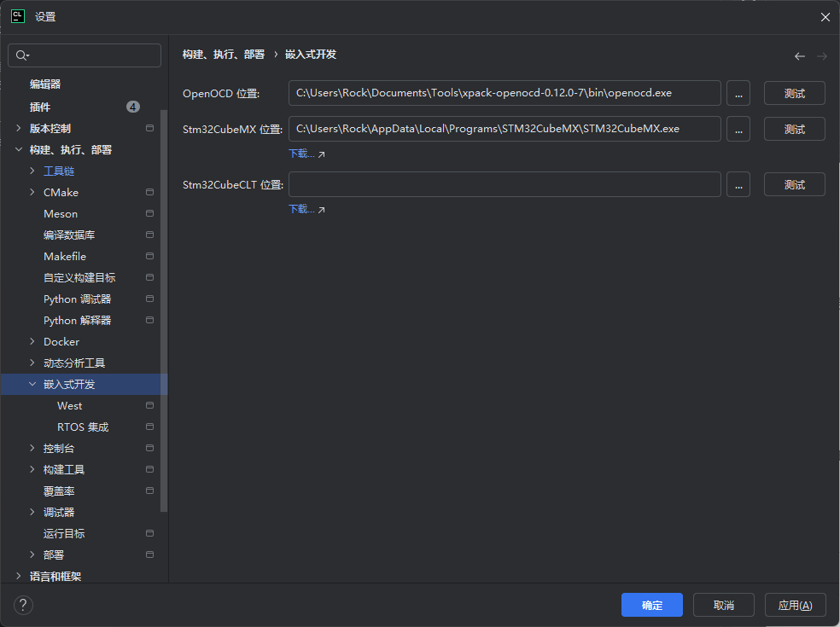Collapse the 构建、执行、部署 section
This screenshot has height=627, width=840.
tap(19, 149)
